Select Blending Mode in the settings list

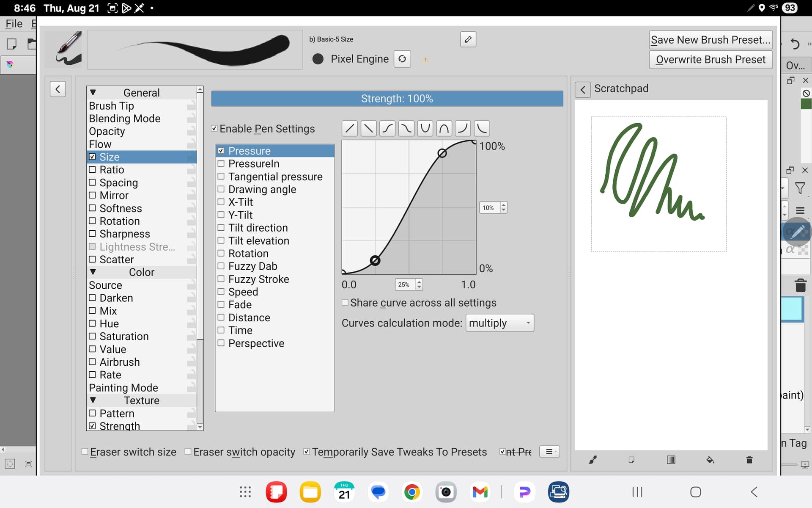coord(142,119)
